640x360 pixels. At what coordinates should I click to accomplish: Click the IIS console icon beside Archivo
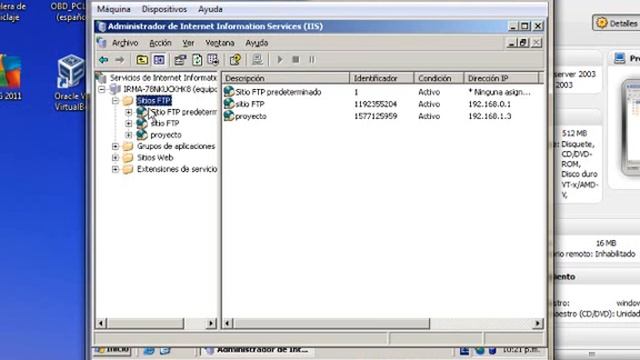tap(102, 42)
